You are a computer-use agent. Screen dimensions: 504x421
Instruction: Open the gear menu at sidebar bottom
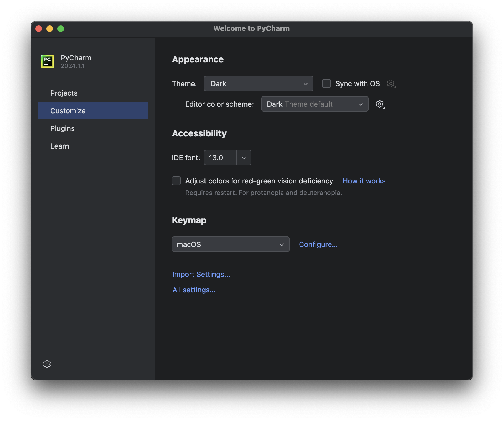[47, 364]
